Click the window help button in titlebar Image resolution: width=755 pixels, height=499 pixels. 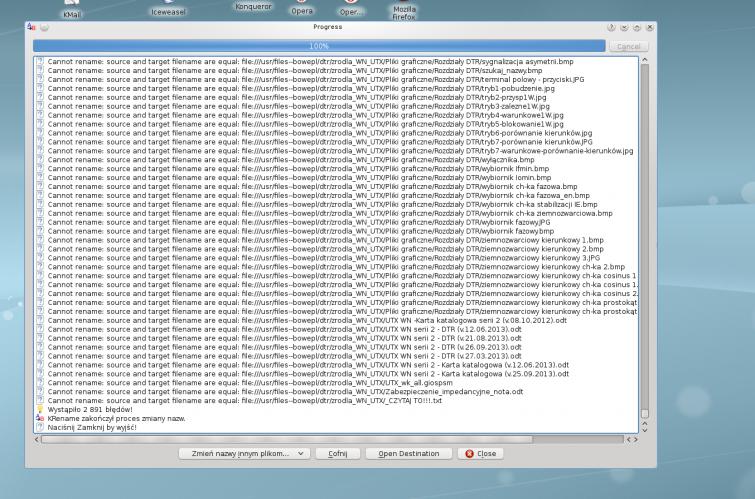611,27
